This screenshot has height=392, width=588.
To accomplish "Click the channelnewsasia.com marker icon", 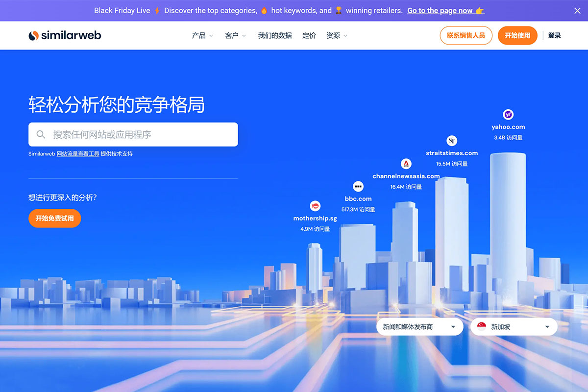I will coord(406,164).
